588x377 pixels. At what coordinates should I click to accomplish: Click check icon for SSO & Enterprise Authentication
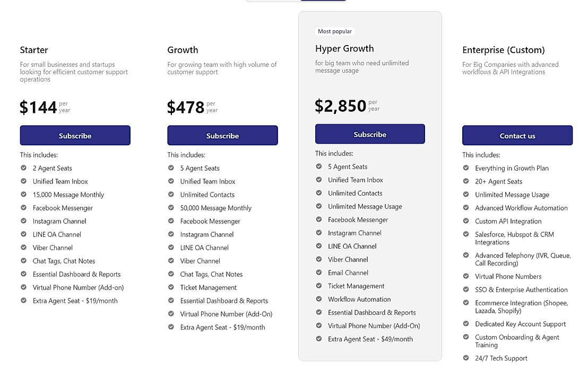coord(466,290)
